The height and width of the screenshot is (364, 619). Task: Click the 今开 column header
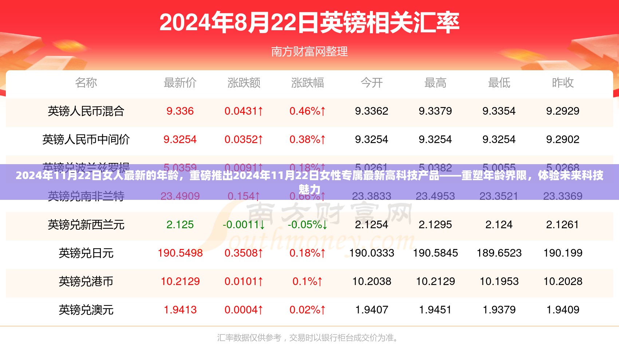point(371,83)
